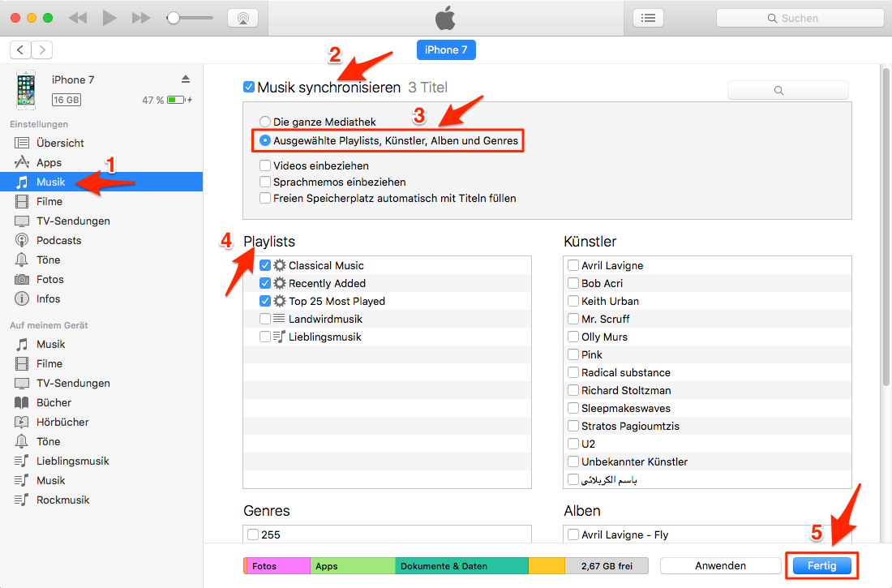Open Fotos in sidebar

(101, 279)
